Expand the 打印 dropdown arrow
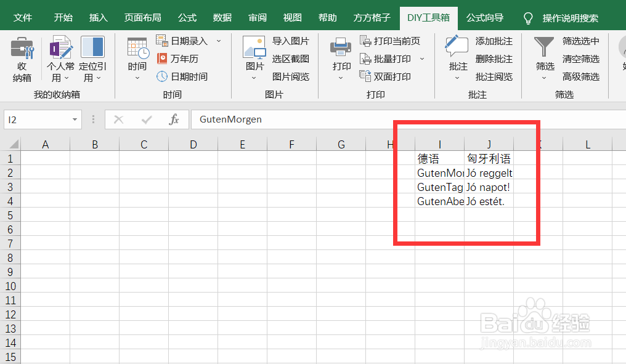 [x=341, y=78]
